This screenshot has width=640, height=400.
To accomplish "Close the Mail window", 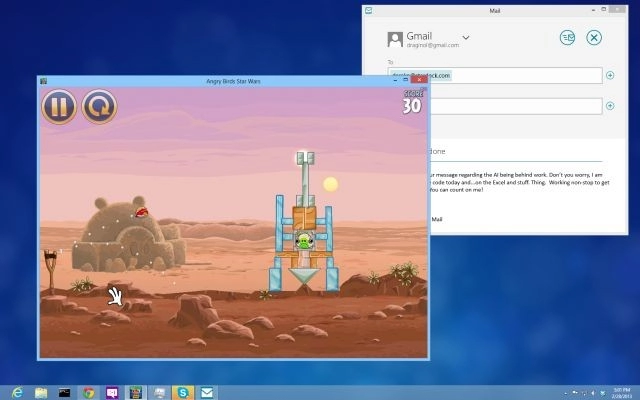I will click(x=619, y=9).
